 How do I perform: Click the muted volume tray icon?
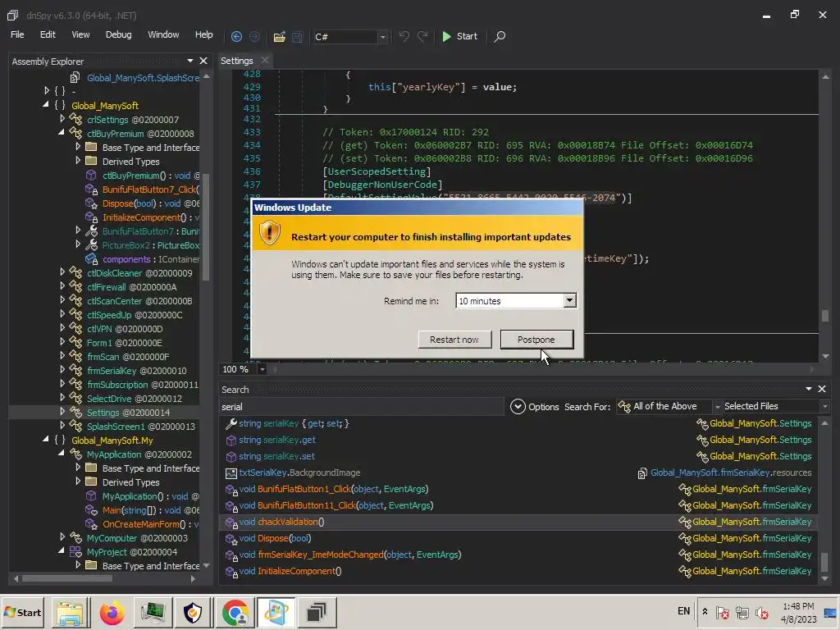761,612
